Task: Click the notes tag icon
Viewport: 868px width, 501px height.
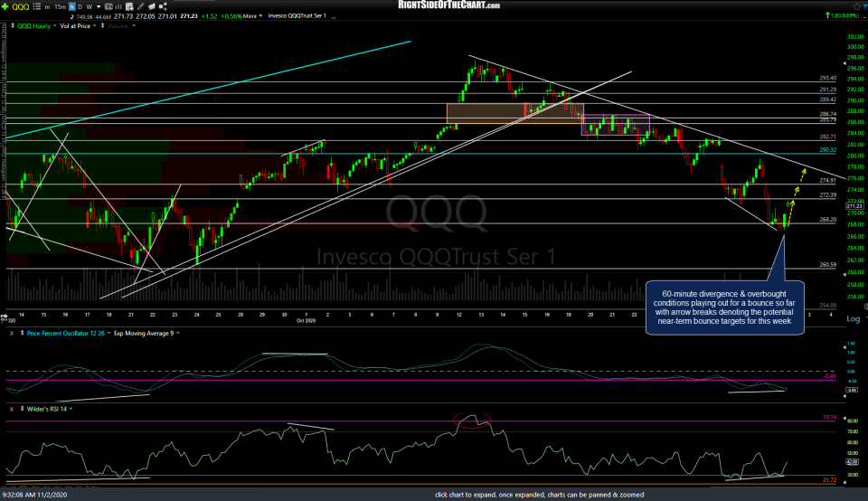Action: 151,6
